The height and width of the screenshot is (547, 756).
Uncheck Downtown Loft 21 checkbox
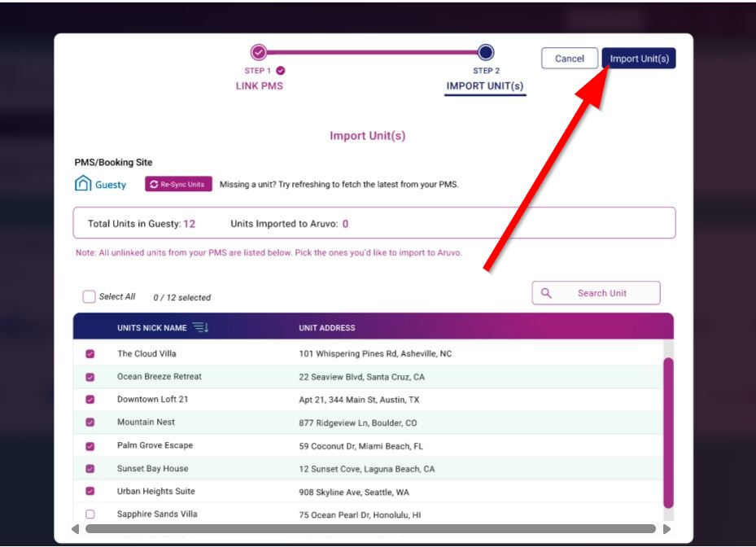(90, 400)
